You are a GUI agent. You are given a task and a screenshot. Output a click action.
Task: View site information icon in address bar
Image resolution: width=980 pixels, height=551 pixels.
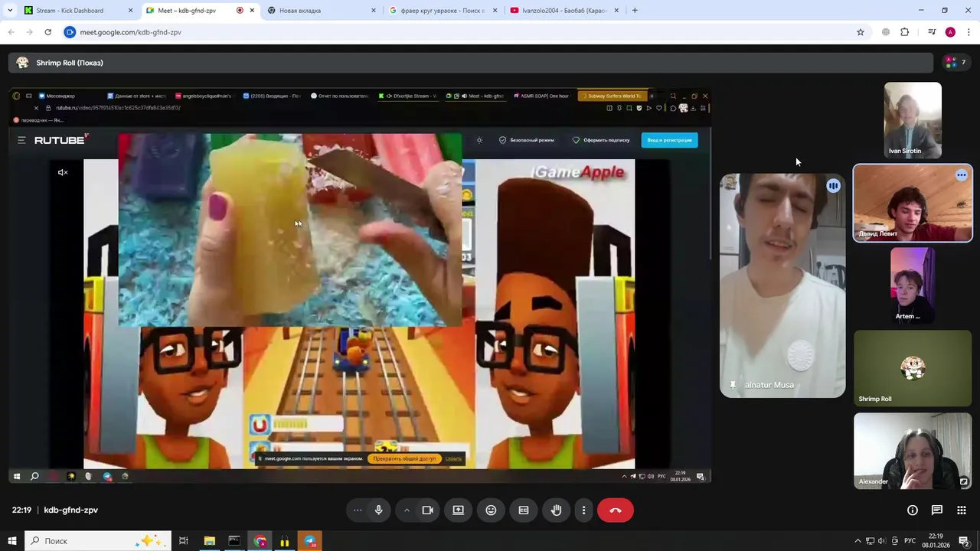(x=70, y=32)
